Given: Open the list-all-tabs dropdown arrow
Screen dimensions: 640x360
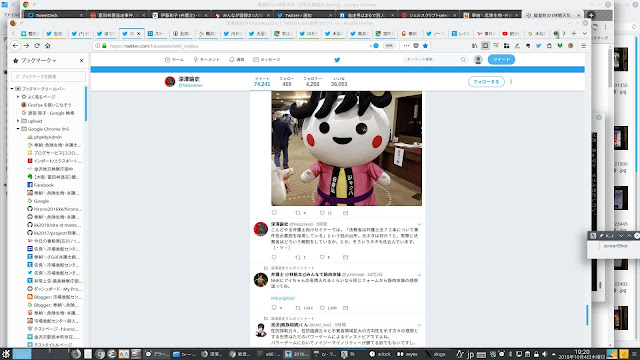Looking at the screenshot, I should coord(584,33).
